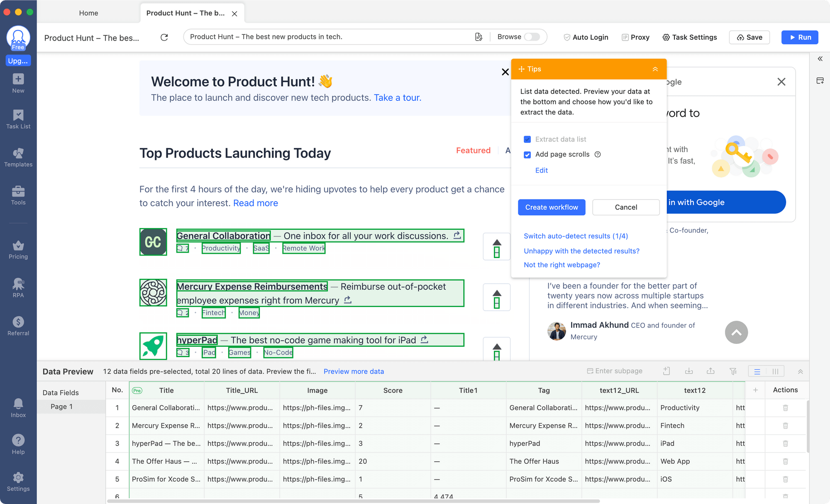Click the download icon in Data Preview
The height and width of the screenshot is (504, 830).
click(689, 371)
